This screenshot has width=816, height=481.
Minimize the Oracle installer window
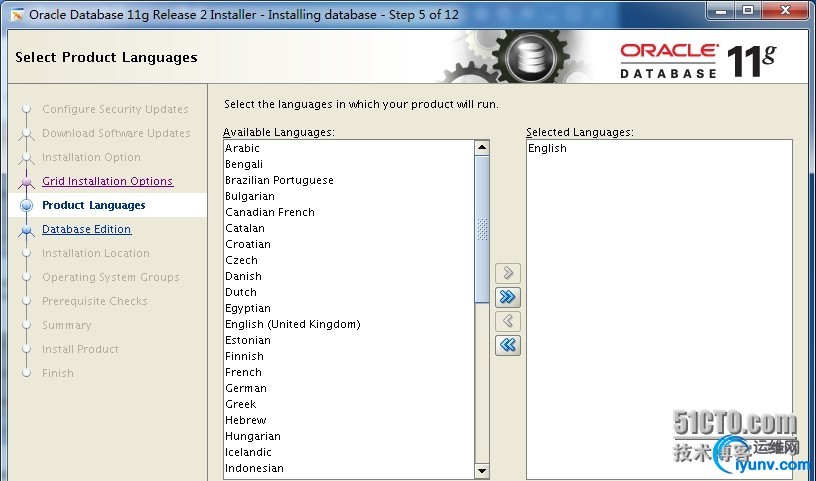(x=721, y=10)
